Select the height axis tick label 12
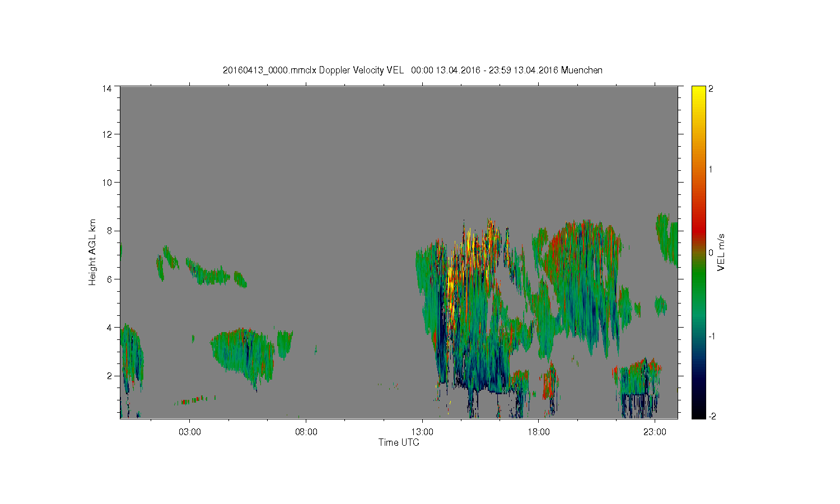Image resolution: width=840 pixels, height=504 pixels. pyautogui.click(x=106, y=134)
